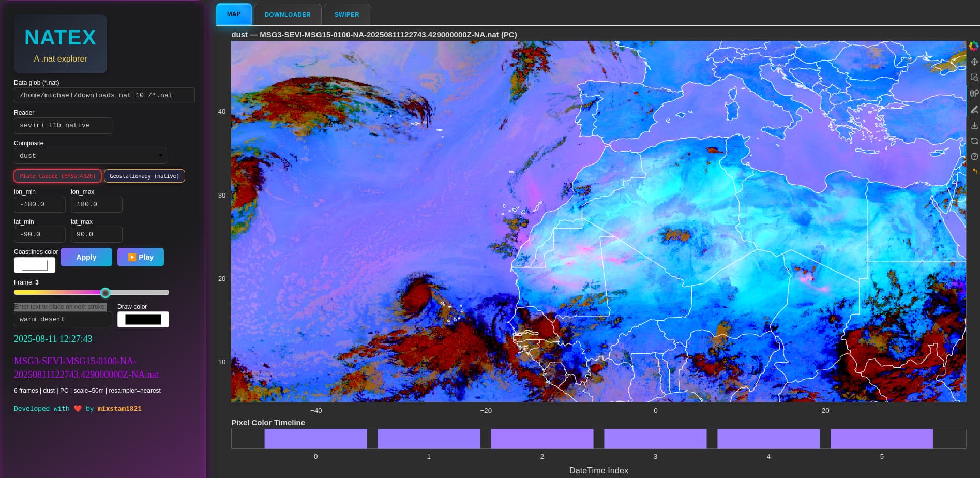Image resolution: width=980 pixels, height=478 pixels.
Task: Open the Coastlines color white swatch
Action: (x=35, y=265)
